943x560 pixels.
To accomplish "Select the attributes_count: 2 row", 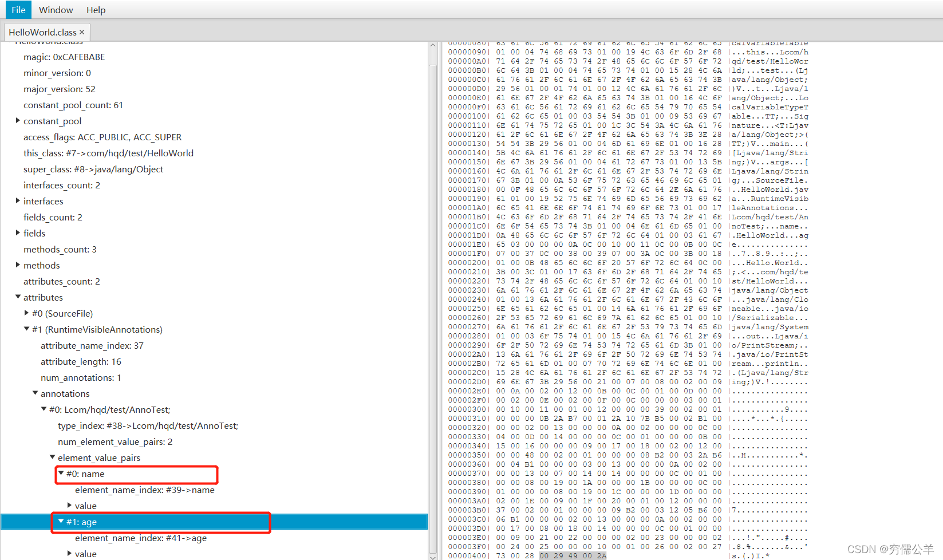I will click(62, 281).
